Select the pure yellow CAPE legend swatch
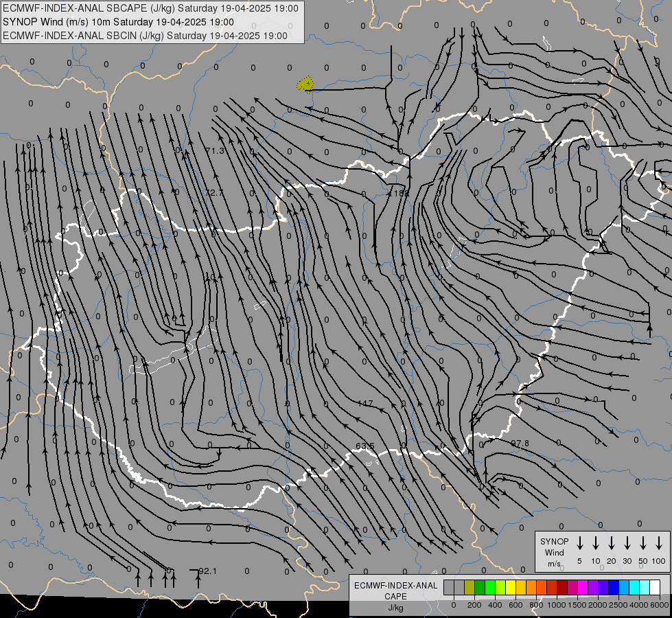 coord(511,587)
